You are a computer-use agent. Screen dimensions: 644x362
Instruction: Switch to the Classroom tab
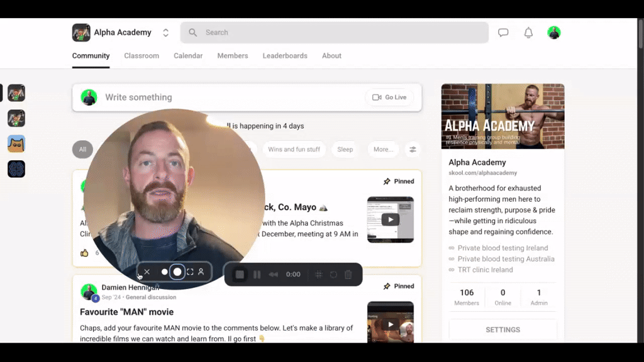(142, 56)
